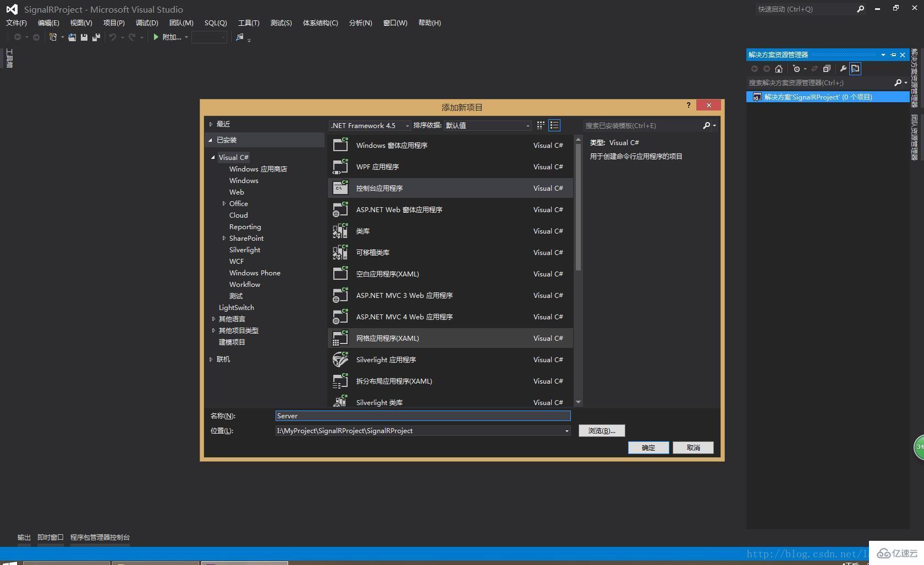The width and height of the screenshot is (924, 565).
Task: Open the 工具(T) menu
Action: click(249, 23)
